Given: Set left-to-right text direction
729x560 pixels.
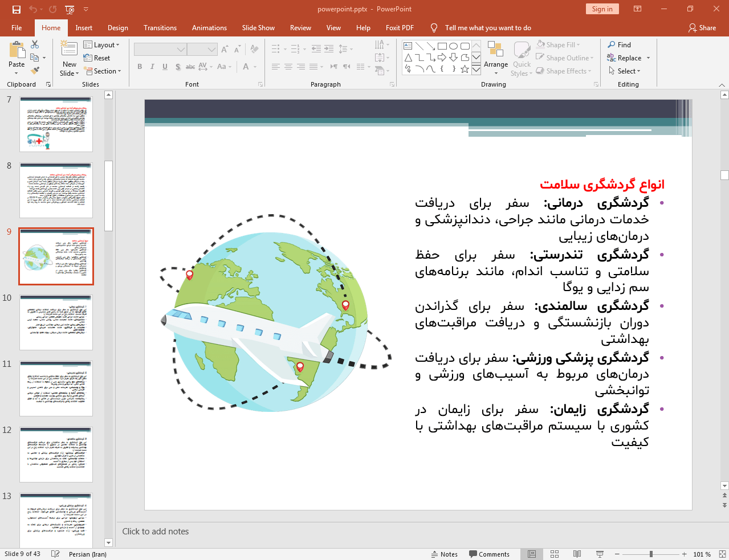Looking at the screenshot, I should click(334, 67).
